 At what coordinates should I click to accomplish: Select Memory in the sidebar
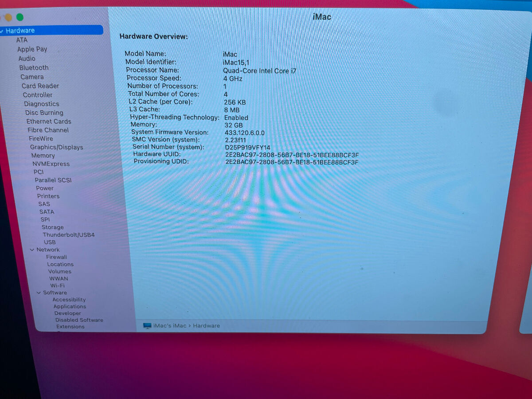pyautogui.click(x=43, y=156)
